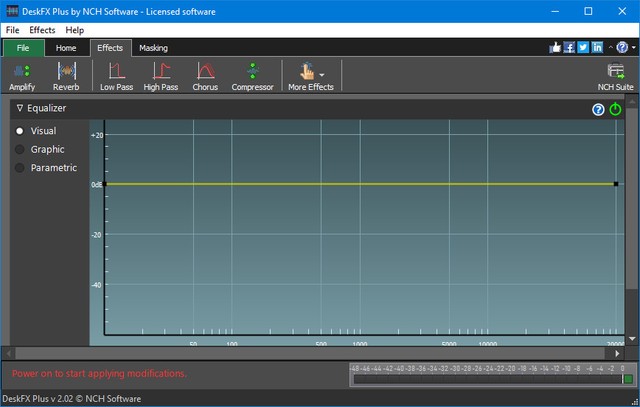
Task: Open the help dropdown arrow in ribbon
Action: (633, 47)
